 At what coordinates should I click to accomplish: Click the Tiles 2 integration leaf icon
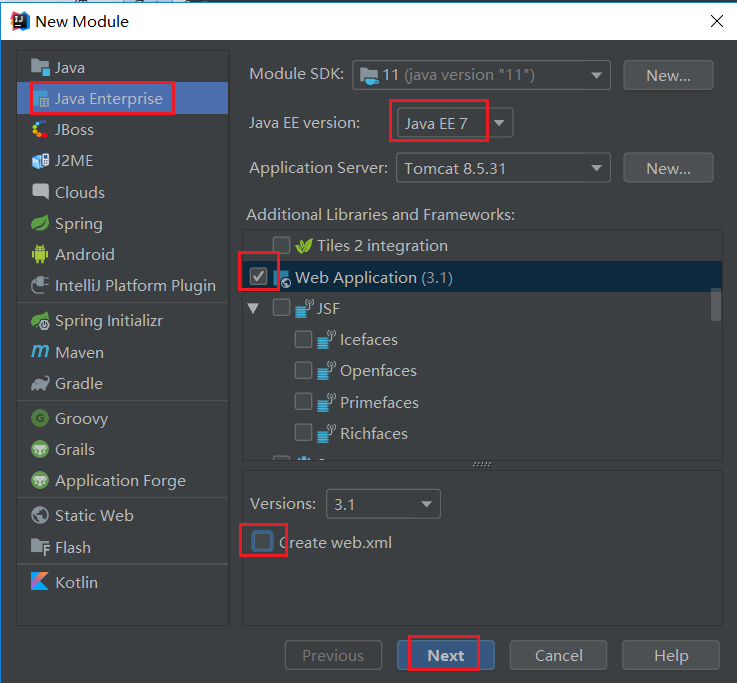[304, 245]
